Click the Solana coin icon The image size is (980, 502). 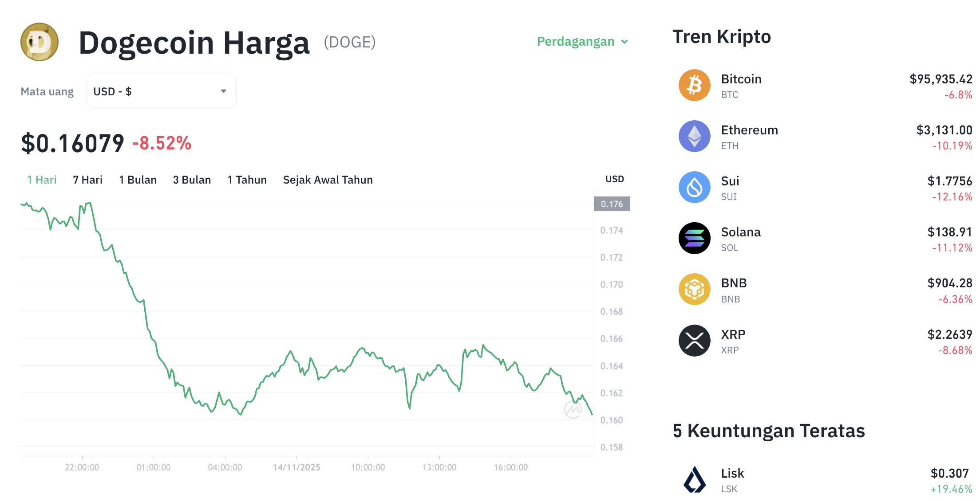694,238
